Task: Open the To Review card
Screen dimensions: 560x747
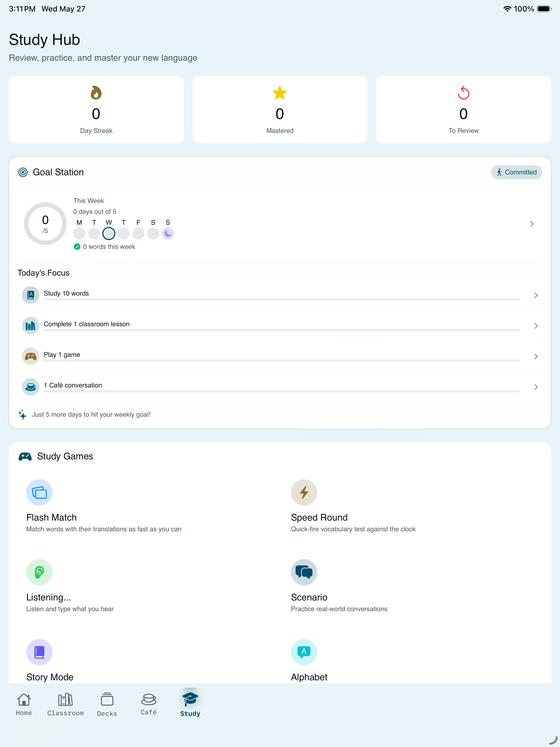Action: tap(463, 109)
